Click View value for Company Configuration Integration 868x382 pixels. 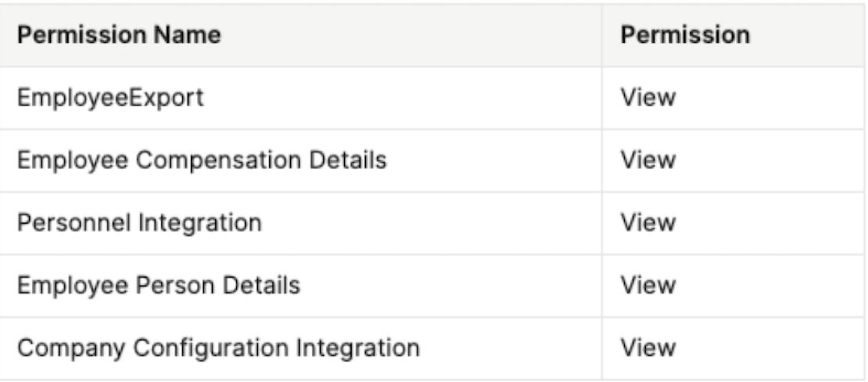[x=648, y=349]
